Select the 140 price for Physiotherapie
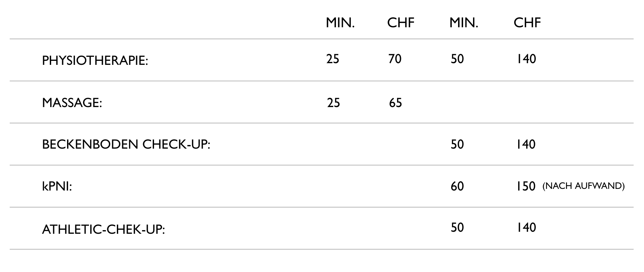This screenshot has width=644, height=272. point(526,59)
